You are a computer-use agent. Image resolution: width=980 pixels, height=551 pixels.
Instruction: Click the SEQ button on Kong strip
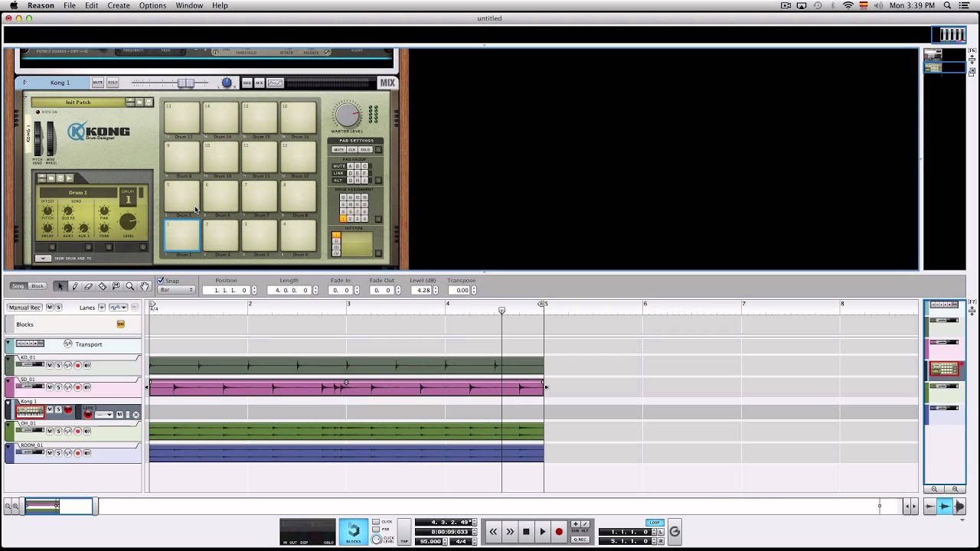tap(247, 83)
